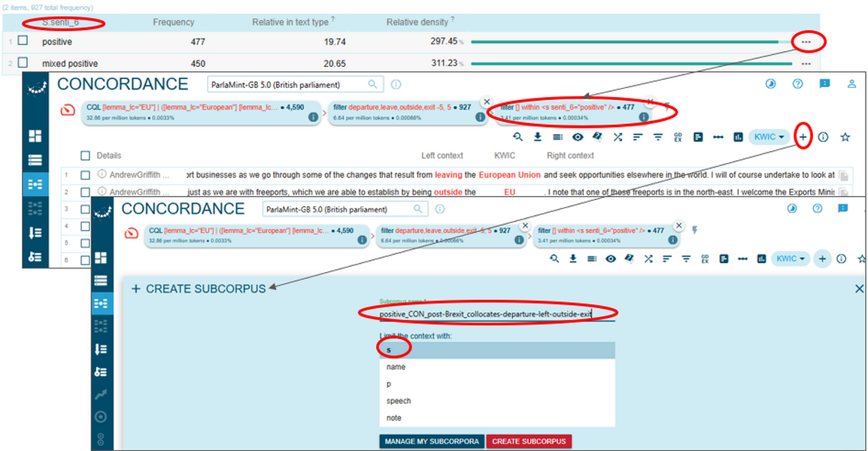Select speech in the context limit list
This screenshot has height=451, width=868.
[x=398, y=400]
